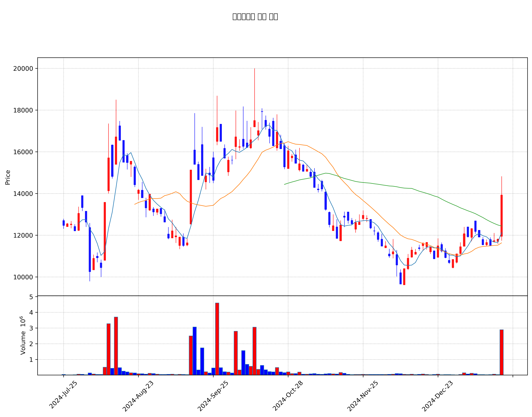This screenshot has height=417, width=532.
Task: Click the 14000 price axis label
Action: (x=23, y=194)
